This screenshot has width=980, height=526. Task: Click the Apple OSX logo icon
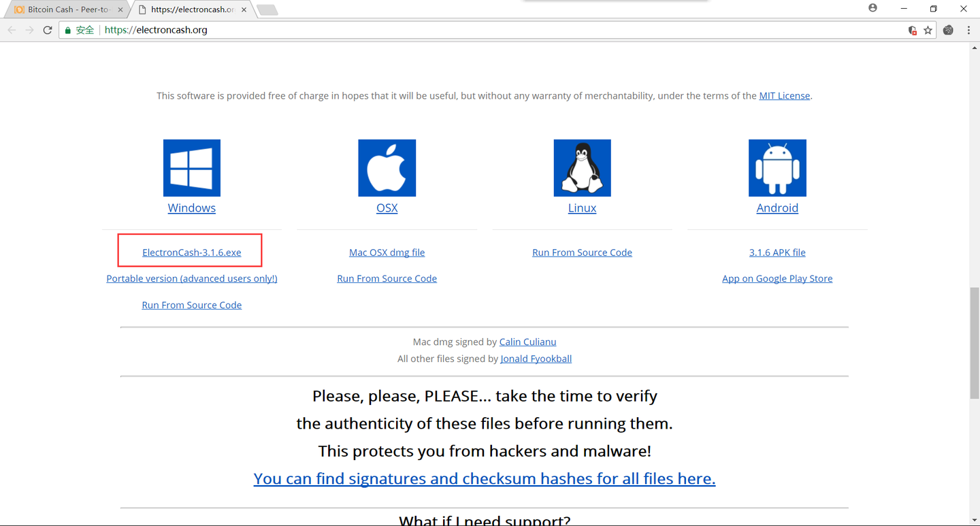pyautogui.click(x=387, y=168)
